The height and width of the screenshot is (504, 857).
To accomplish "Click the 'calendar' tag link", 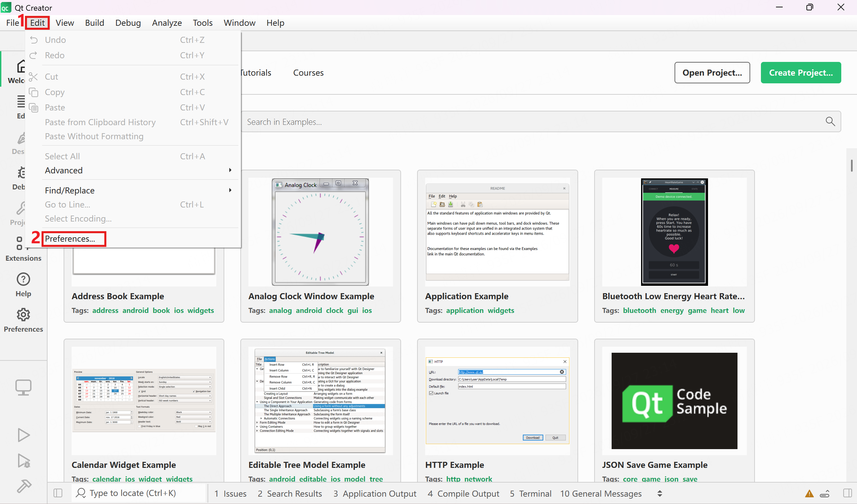I will point(107,479).
